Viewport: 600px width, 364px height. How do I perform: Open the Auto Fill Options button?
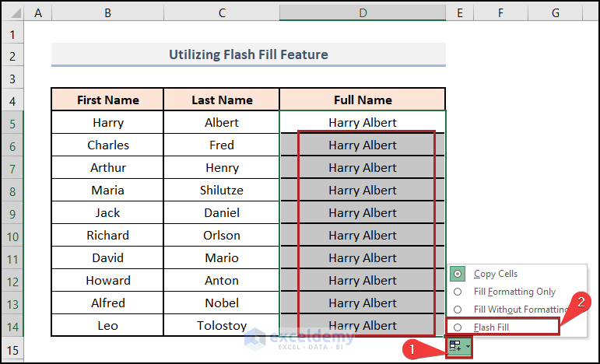(455, 348)
